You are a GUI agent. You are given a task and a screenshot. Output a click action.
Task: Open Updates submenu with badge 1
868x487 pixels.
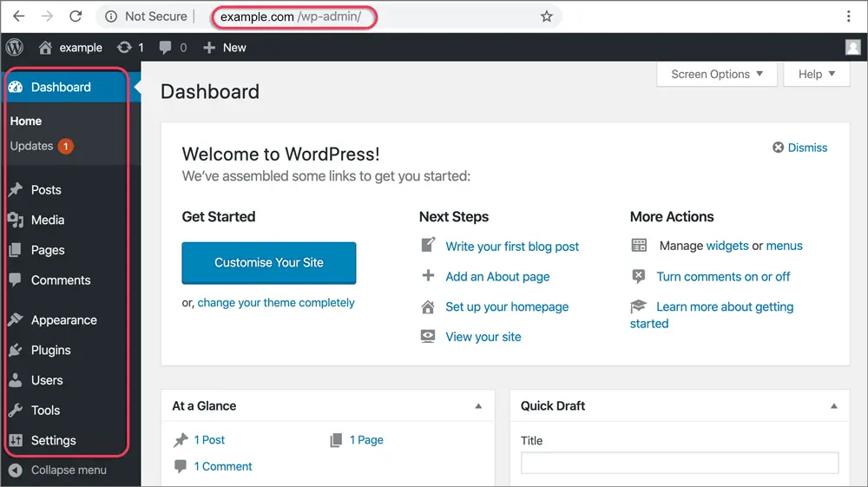(x=42, y=146)
